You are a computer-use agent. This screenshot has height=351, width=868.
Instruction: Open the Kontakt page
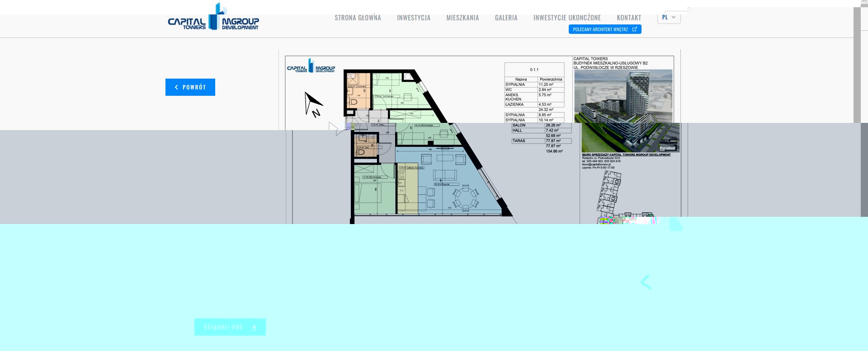click(x=629, y=18)
